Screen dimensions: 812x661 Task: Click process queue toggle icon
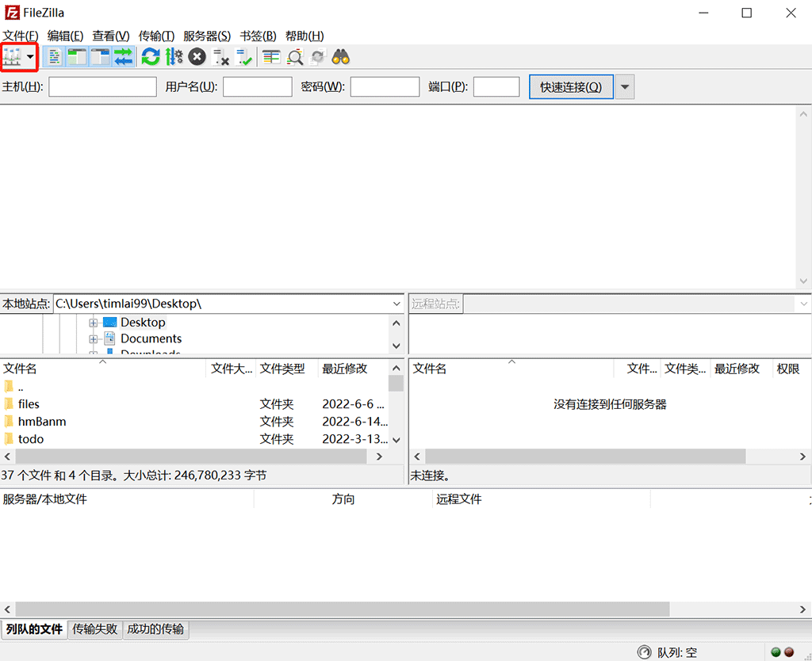coord(174,57)
